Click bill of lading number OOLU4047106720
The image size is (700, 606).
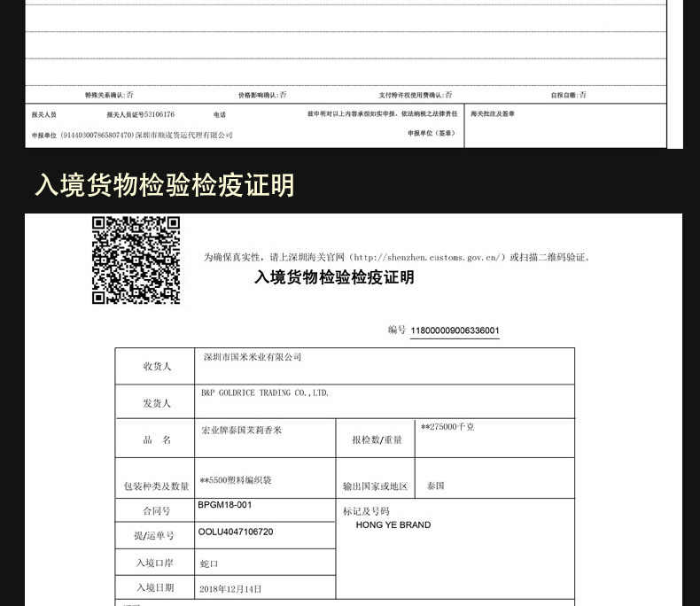tap(236, 532)
